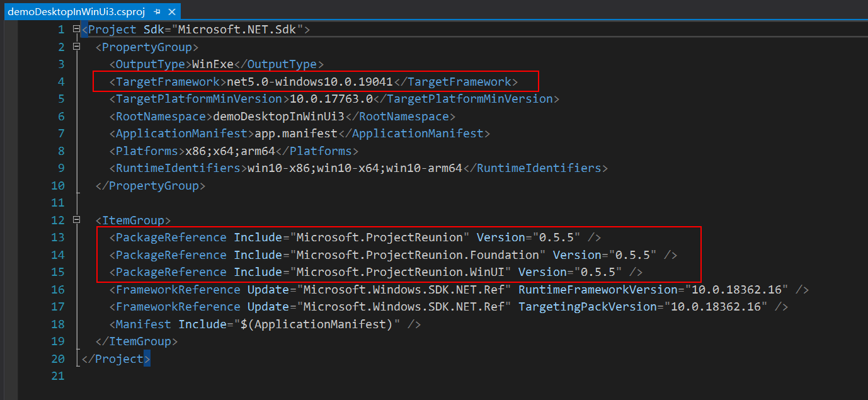The width and height of the screenshot is (868, 400).
Task: Click the TargetingPackVersion attribute name
Action: coord(588,307)
